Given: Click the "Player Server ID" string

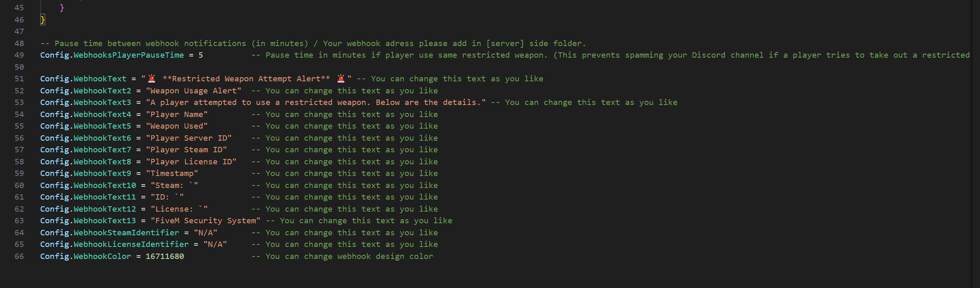Looking at the screenshot, I should pos(189,138).
